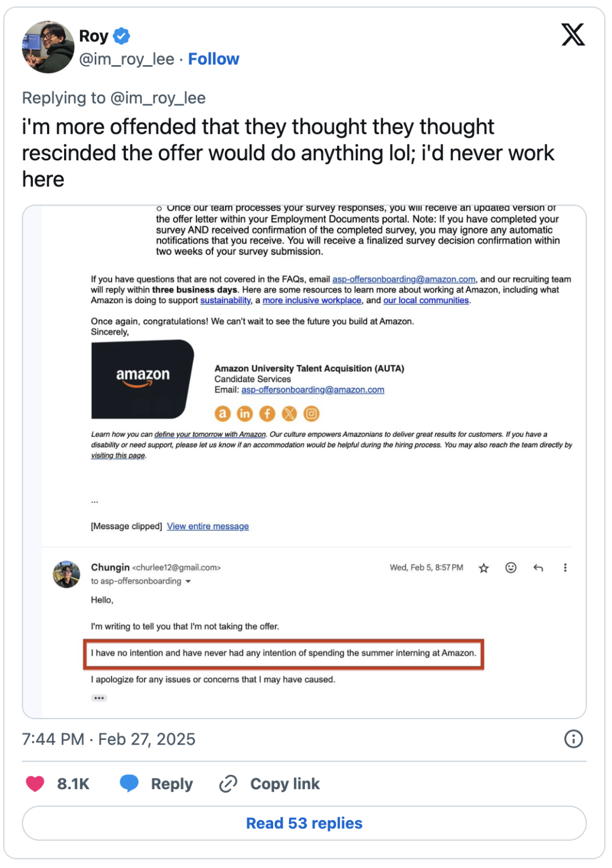Copy link to this tweet
The image size is (612, 868).
(269, 784)
